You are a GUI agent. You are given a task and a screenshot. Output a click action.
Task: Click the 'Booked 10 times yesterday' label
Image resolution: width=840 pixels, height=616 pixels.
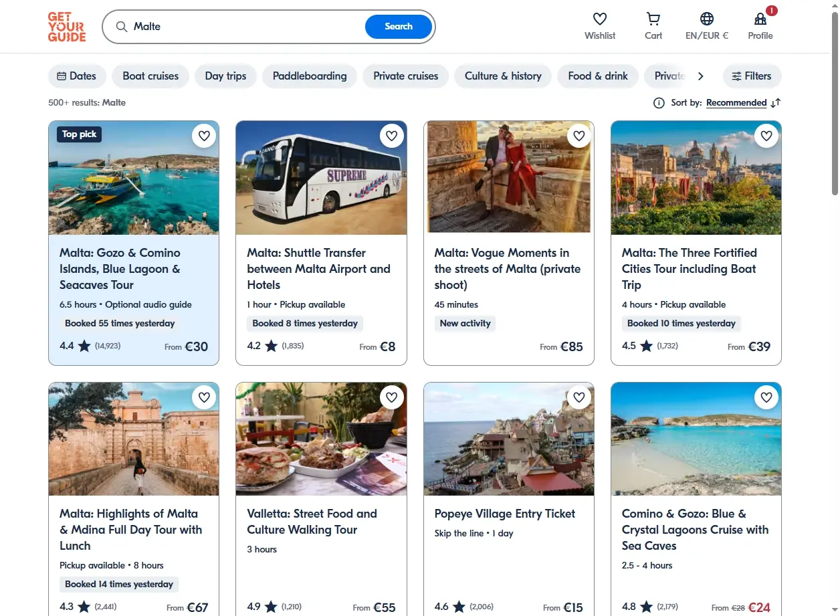pos(681,324)
